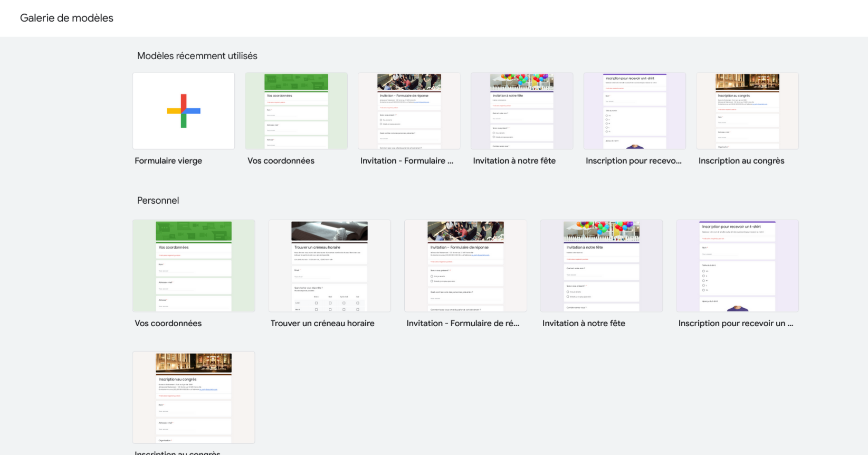Open the Personnel 'Inscription pour recevoir un ...' thumbnail
This screenshot has width=868, height=455.
(737, 266)
